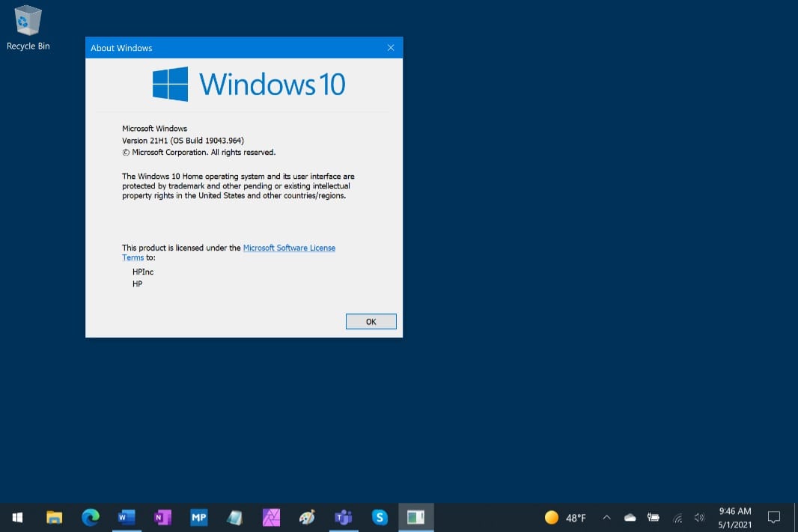The height and width of the screenshot is (532, 798).
Task: Open OneDrive from the system tray
Action: click(x=630, y=517)
